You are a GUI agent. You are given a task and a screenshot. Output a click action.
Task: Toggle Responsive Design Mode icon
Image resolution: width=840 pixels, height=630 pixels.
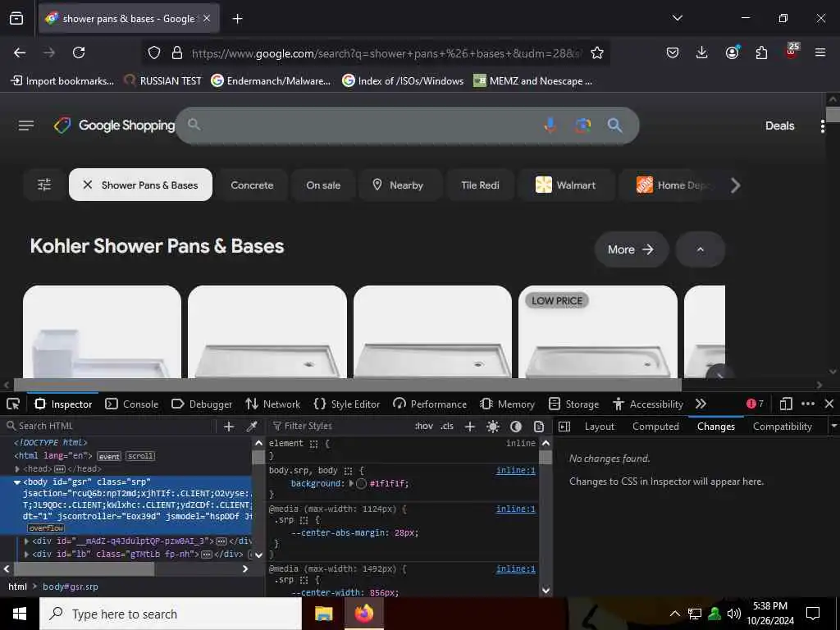[x=786, y=404]
